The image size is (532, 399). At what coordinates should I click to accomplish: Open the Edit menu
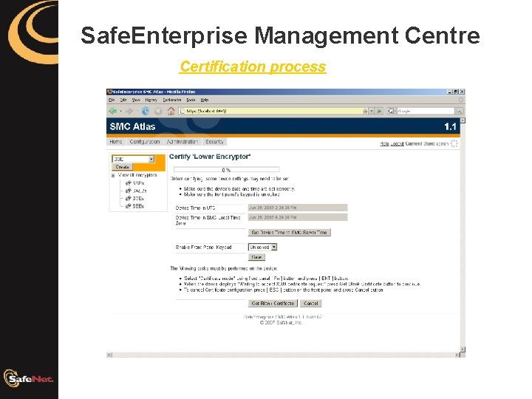[x=123, y=100]
